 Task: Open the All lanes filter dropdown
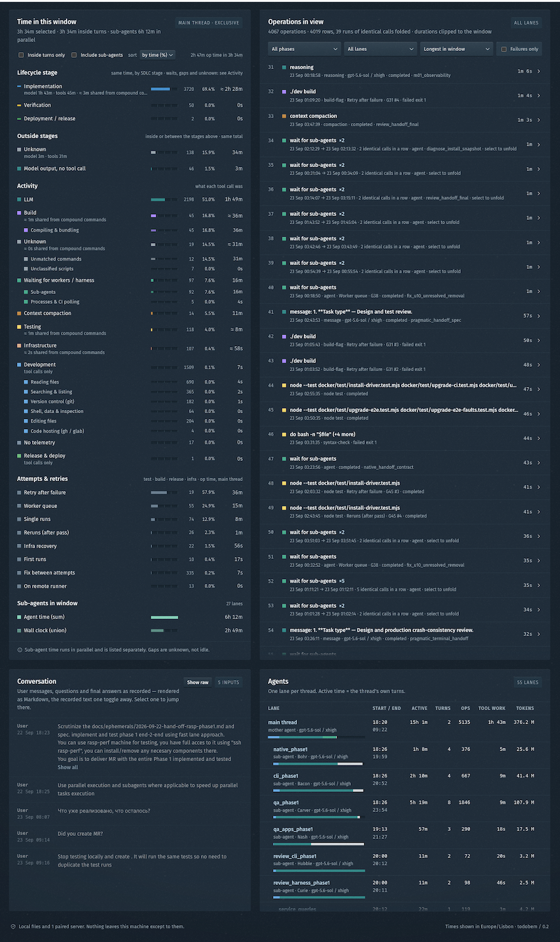[x=380, y=49]
